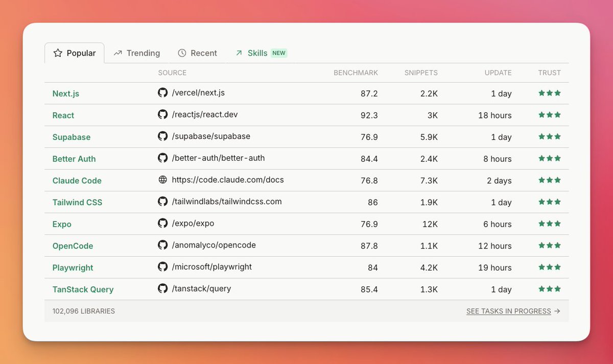Open the Playwright library link
Viewport: 613px width, 364px height.
tap(73, 268)
